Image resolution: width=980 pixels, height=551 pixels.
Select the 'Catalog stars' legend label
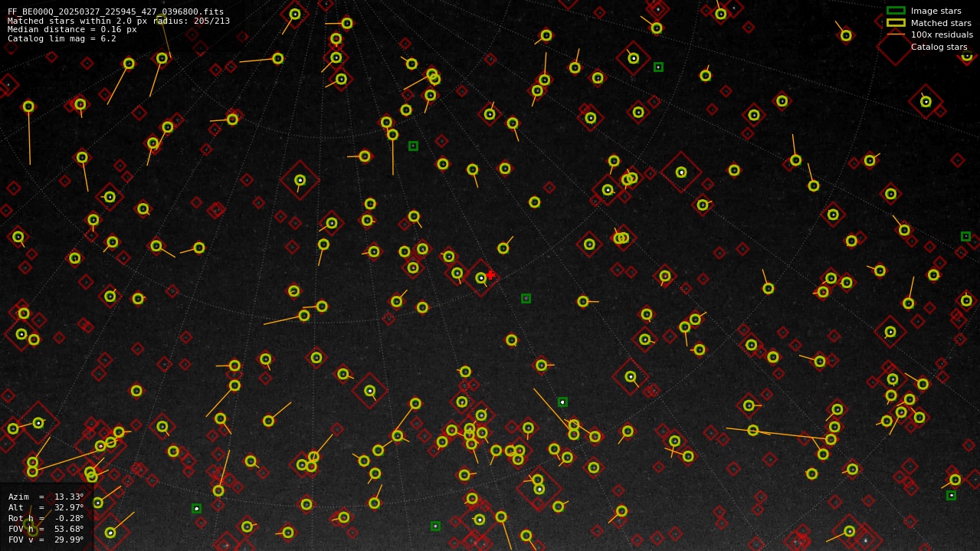coord(939,47)
